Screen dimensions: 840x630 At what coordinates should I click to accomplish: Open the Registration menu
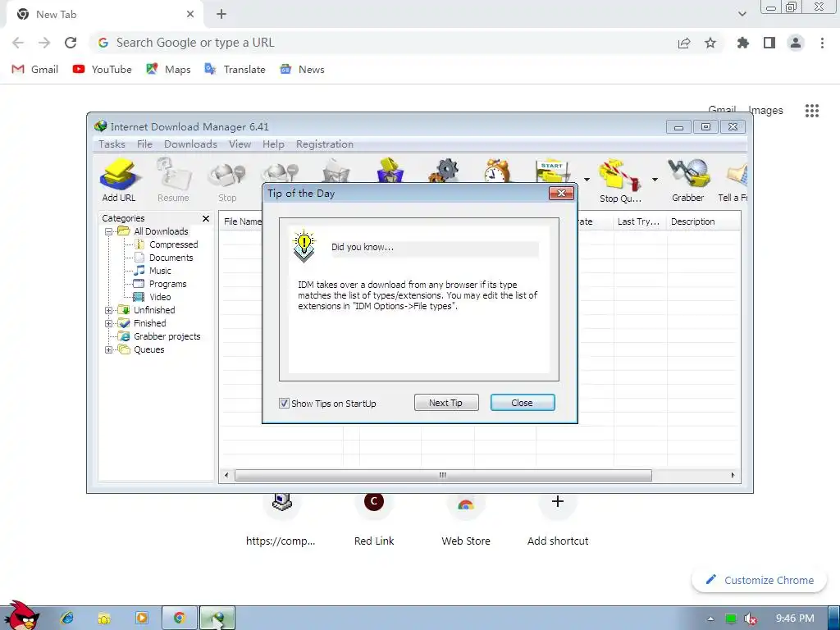325,144
